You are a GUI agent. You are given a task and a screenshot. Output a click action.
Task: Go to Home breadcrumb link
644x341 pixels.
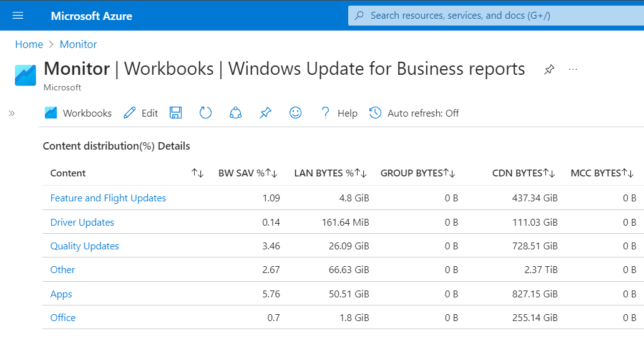point(29,44)
